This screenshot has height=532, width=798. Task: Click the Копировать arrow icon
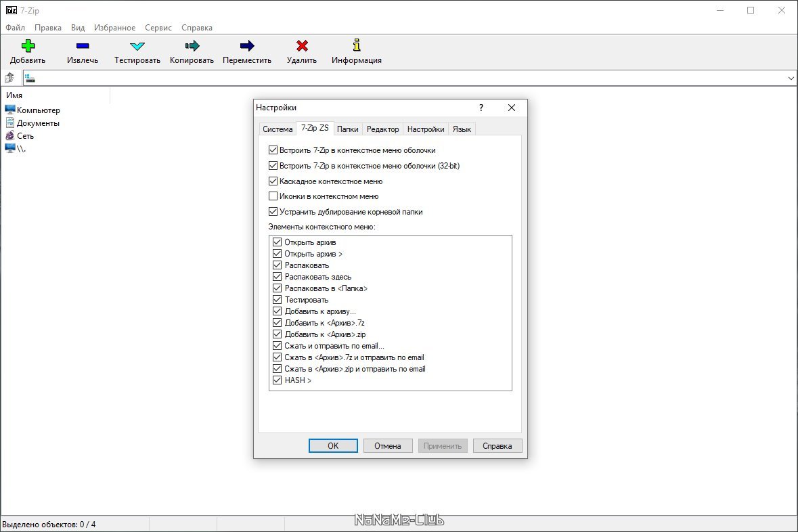coord(192,46)
